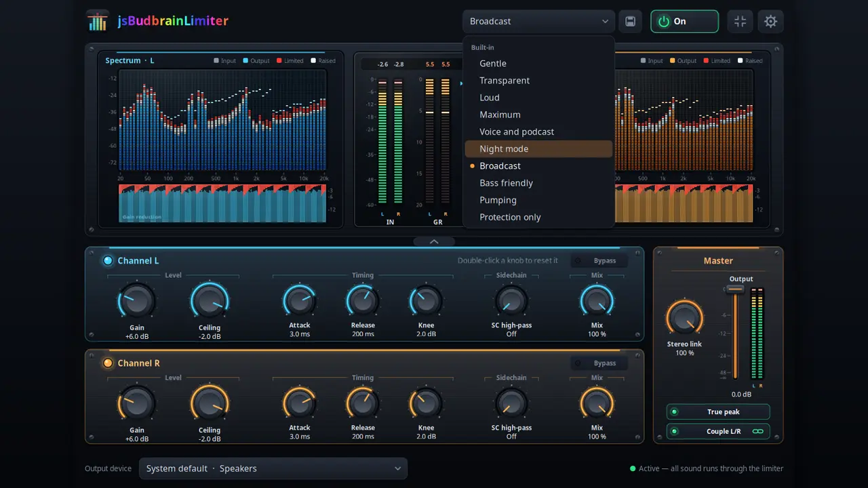
Task: Collapse the Broadcast preset dropdown
Action: (x=539, y=21)
